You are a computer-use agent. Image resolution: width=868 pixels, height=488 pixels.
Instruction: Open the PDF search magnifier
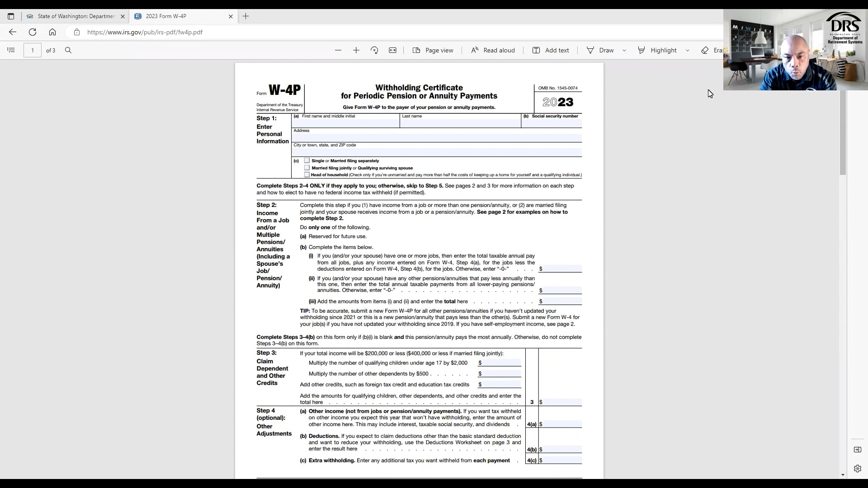coord(68,50)
